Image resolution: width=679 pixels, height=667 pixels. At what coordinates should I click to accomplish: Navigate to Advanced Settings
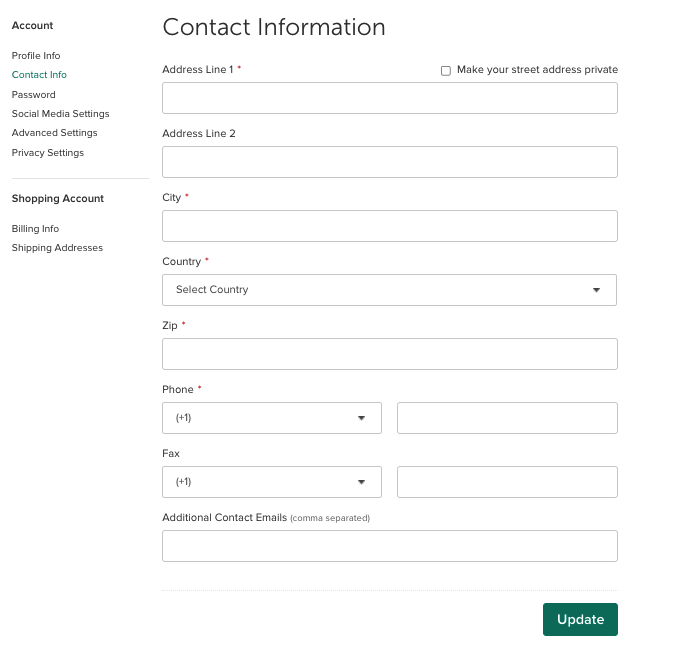pos(54,133)
